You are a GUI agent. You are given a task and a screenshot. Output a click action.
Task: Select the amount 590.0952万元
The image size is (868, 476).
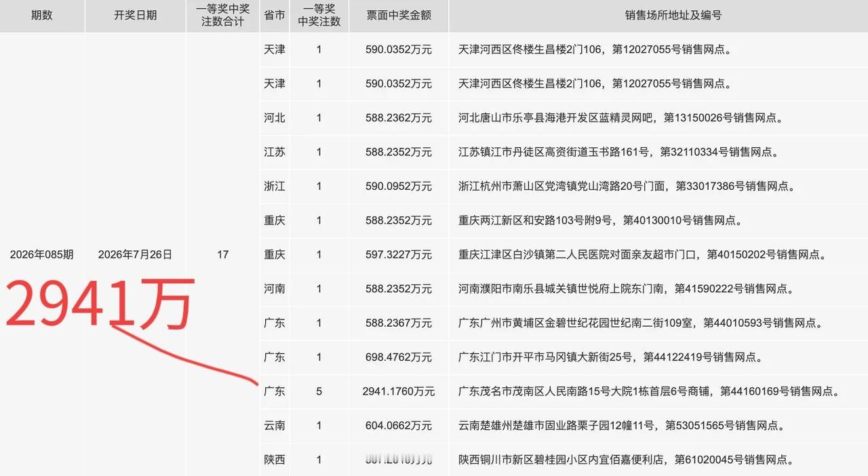pos(398,186)
